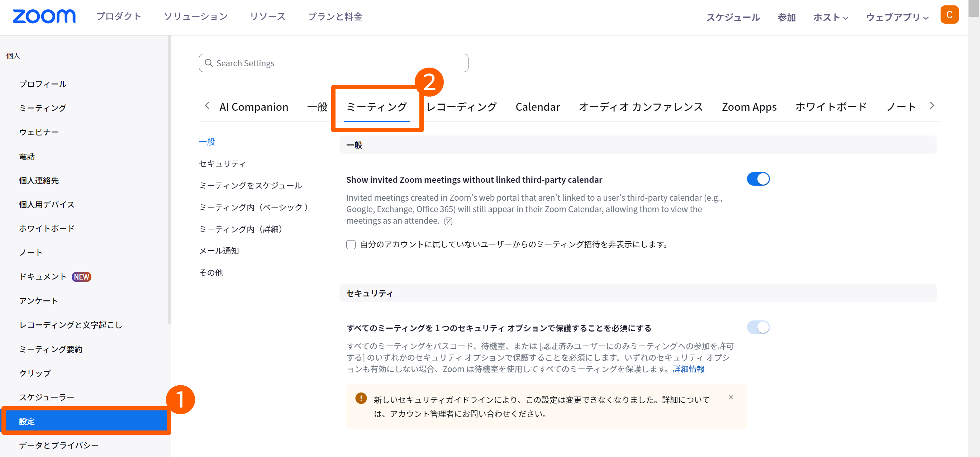The image size is (980, 457).
Task: Switch to the レコーディング tab
Action: pos(461,107)
